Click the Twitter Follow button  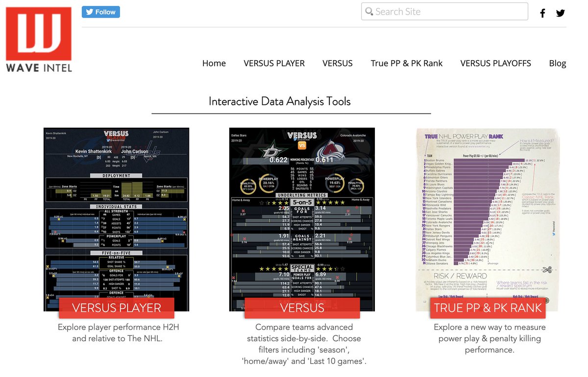(101, 12)
